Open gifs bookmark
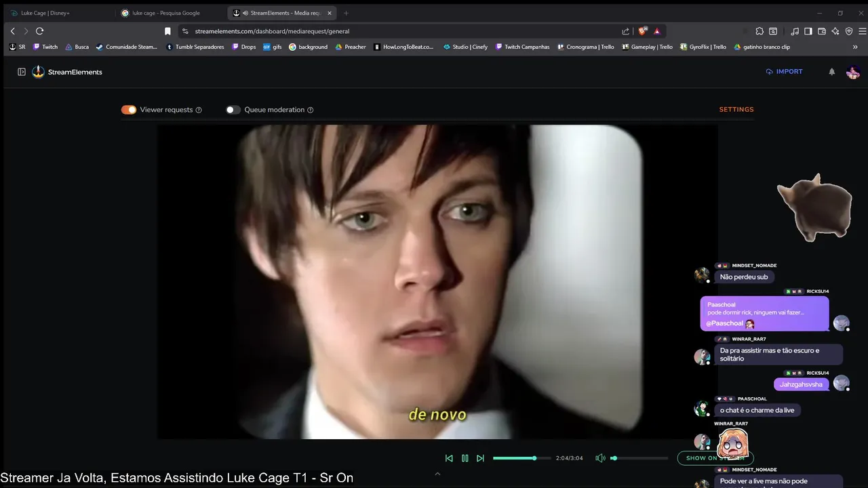 click(272, 47)
